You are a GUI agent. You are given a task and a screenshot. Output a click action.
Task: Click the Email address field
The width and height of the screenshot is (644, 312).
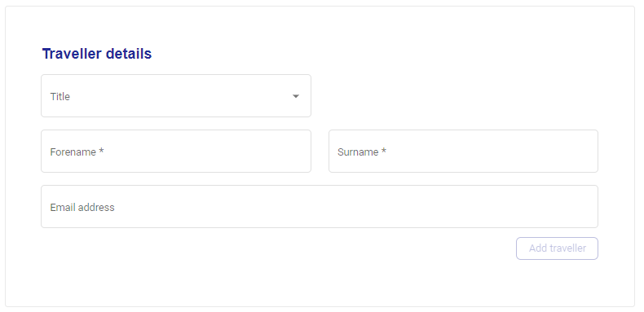click(320, 206)
